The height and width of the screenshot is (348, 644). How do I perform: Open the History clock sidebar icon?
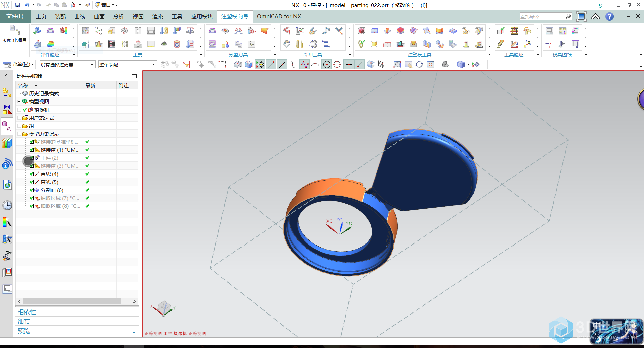7,205
